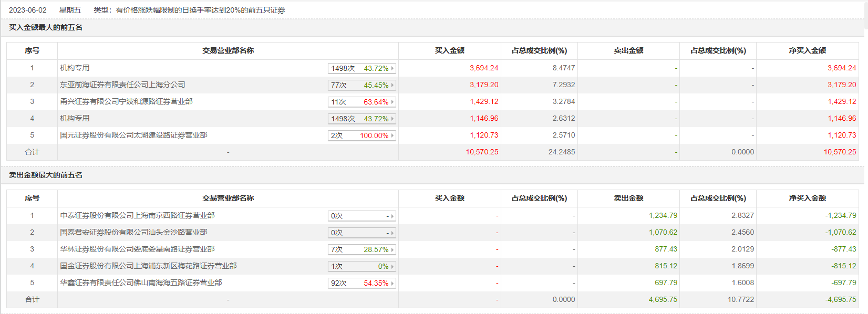Click 机构专用 in the first buy row

click(x=75, y=68)
